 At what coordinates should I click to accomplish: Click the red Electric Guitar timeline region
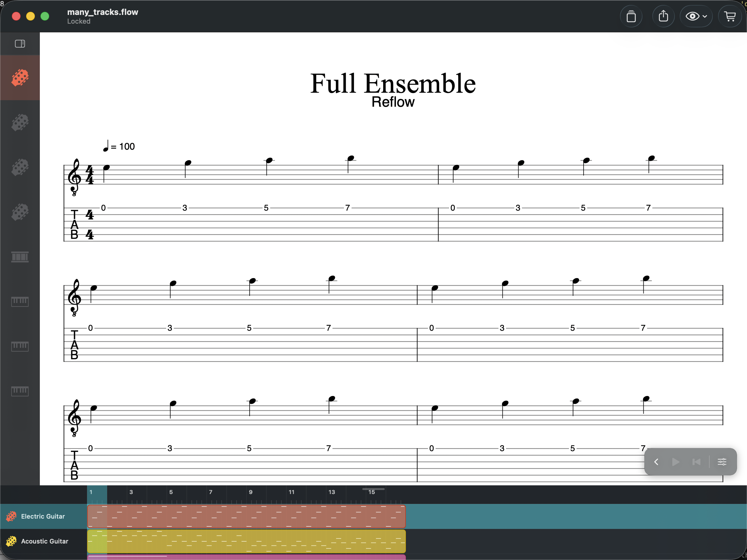246,516
